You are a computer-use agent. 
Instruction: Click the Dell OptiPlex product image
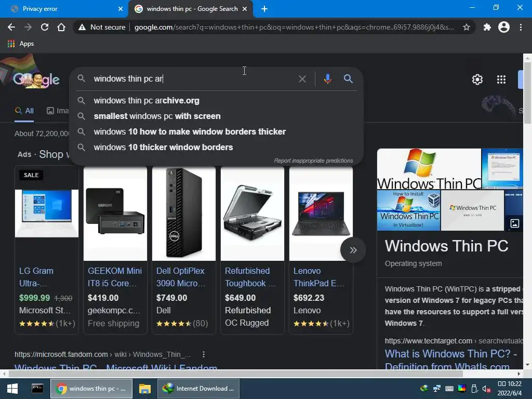pyautogui.click(x=184, y=214)
